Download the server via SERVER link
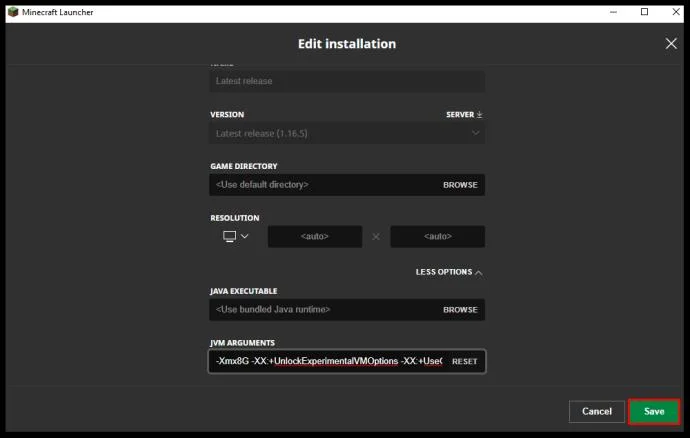This screenshot has height=438, width=690. coord(464,114)
